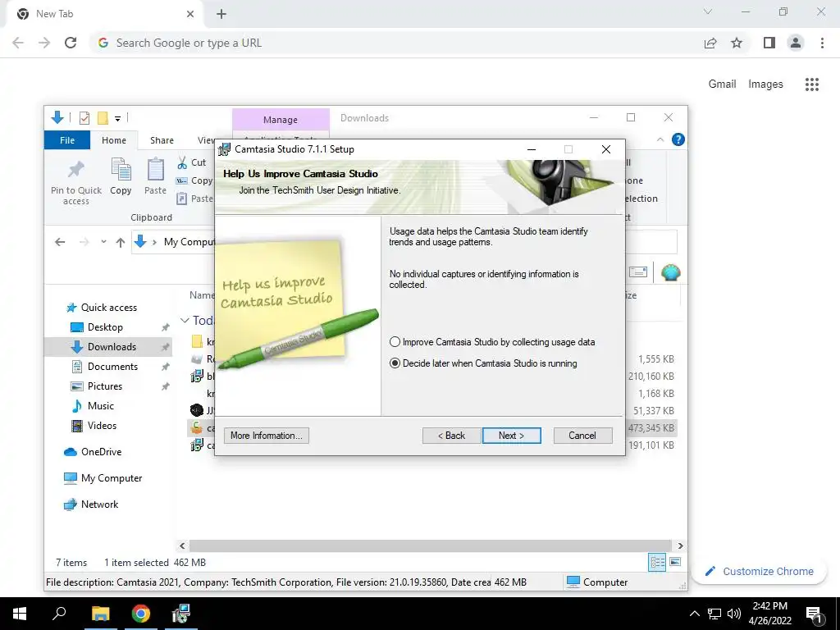Viewport: 840px width, 630px height.
Task: Open File Explorer from taskbar
Action: coord(100,614)
